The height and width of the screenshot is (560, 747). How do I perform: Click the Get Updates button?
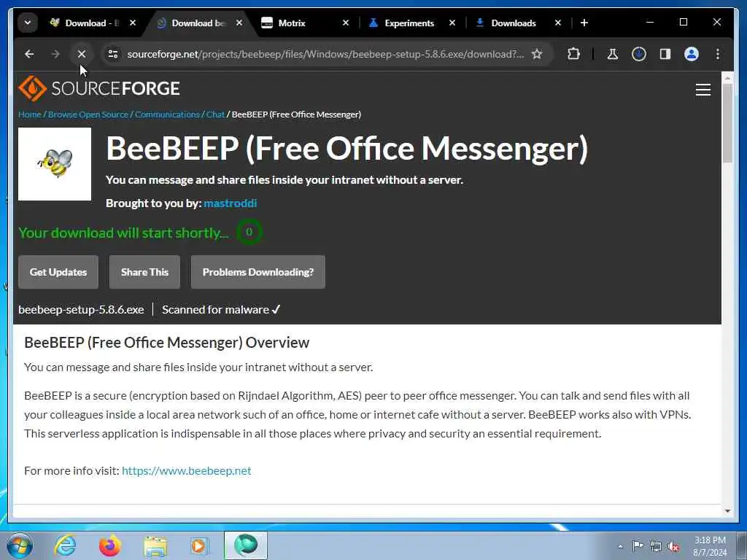click(58, 272)
